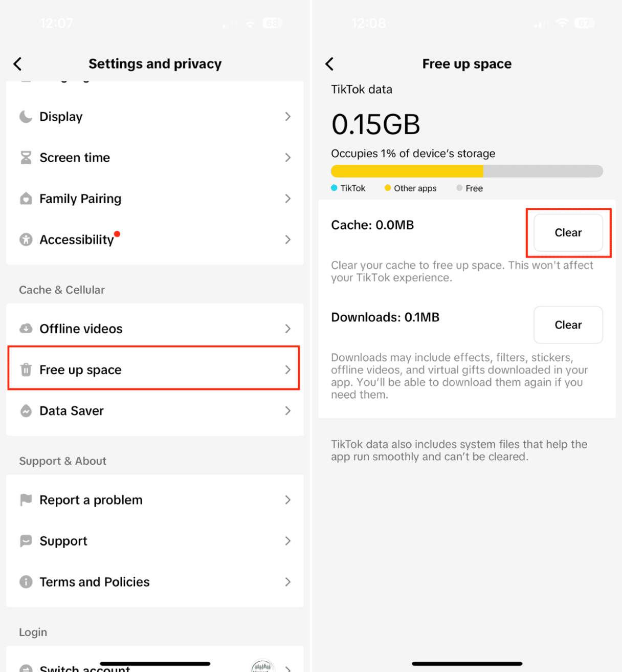622x672 pixels.
Task: Tap the Terms and Policies info icon
Action: [26, 582]
